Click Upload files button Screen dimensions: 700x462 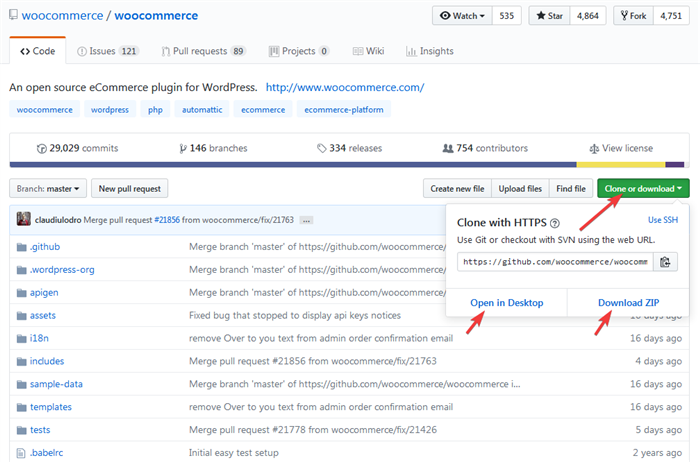[x=520, y=189]
